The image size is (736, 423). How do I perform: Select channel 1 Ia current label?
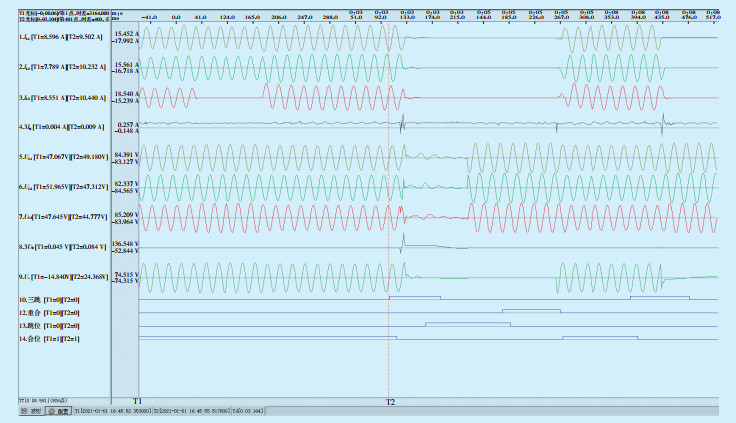pyautogui.click(x=55, y=37)
